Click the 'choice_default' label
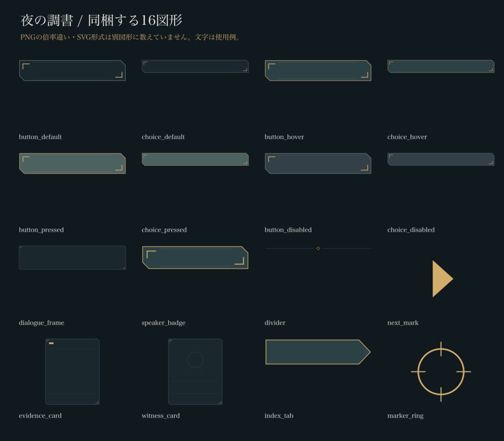This screenshot has height=441, width=504. [x=163, y=137]
